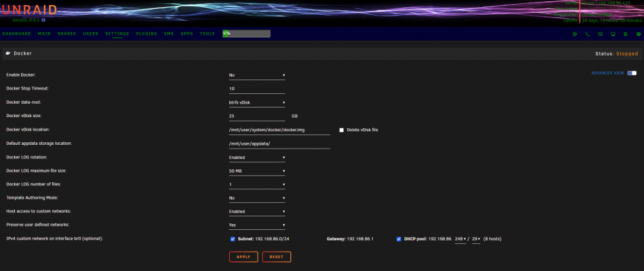644x271 pixels.
Task: Click the UNRAID logo
Action: point(28,11)
